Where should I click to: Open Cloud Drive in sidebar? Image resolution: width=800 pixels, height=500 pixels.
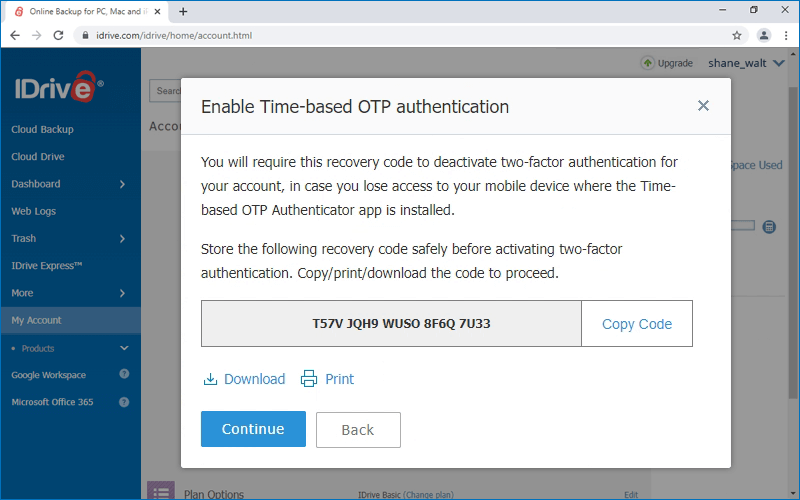38,157
